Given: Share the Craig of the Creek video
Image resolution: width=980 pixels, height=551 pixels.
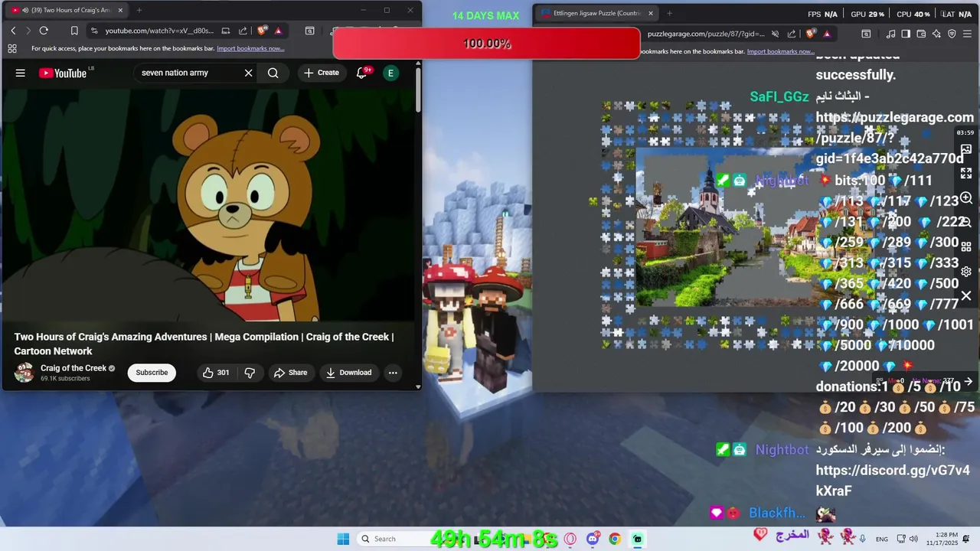Looking at the screenshot, I should tap(290, 373).
